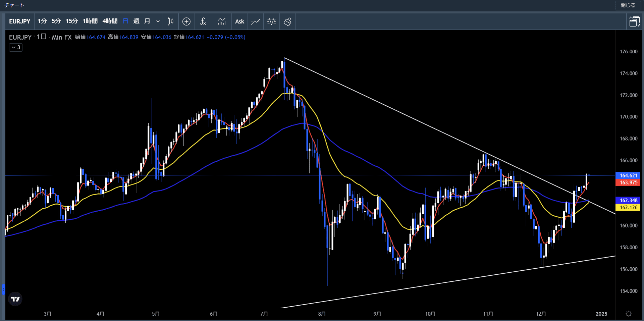The height and width of the screenshot is (321, 644).
Task: Click the yellow moving average label 162.126
Action: (628, 207)
